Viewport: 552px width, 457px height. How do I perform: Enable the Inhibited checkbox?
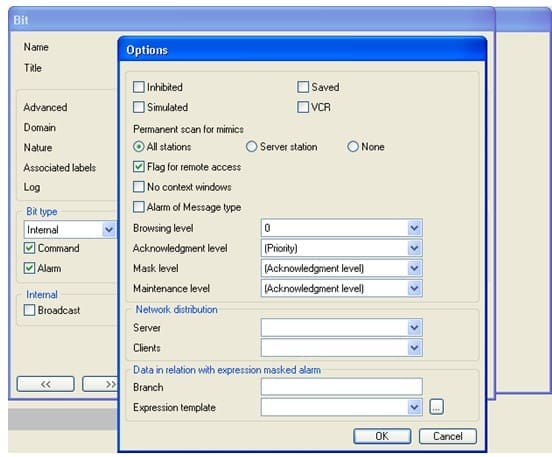[x=138, y=87]
